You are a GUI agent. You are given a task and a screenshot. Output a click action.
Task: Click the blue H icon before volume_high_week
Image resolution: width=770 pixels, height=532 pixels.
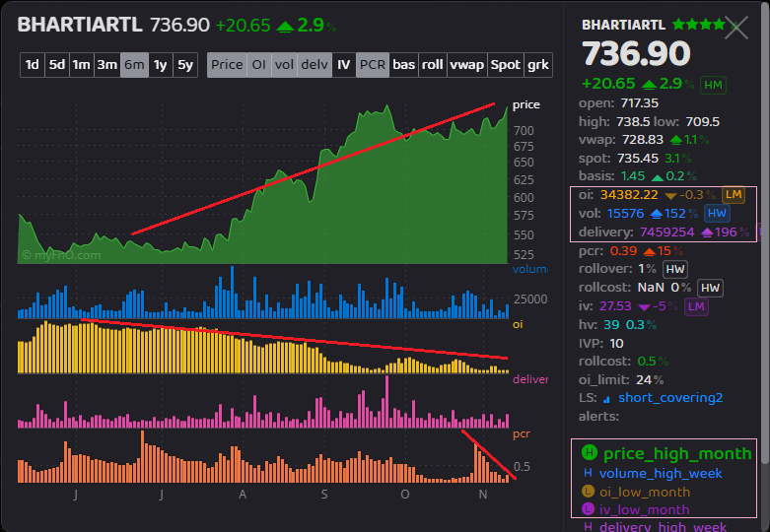pyautogui.click(x=588, y=473)
